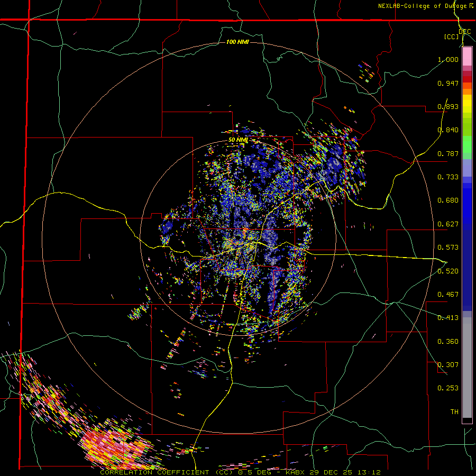Screen dimensions: 476x476
Task: Click the [CC] legend heading
Action: 452,36
